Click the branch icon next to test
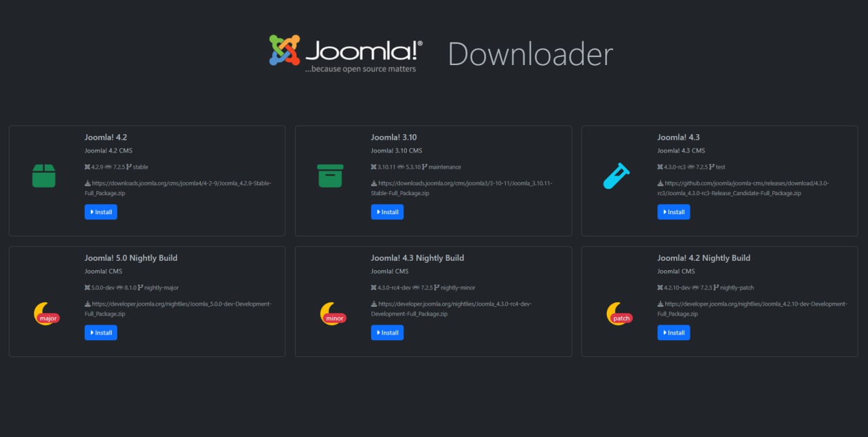Viewport: 868px width, 437px height. click(x=712, y=167)
